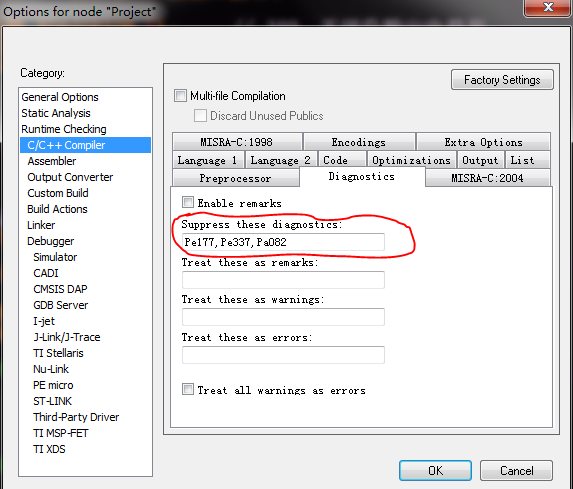Click the Treat these as remarks field

click(x=283, y=280)
